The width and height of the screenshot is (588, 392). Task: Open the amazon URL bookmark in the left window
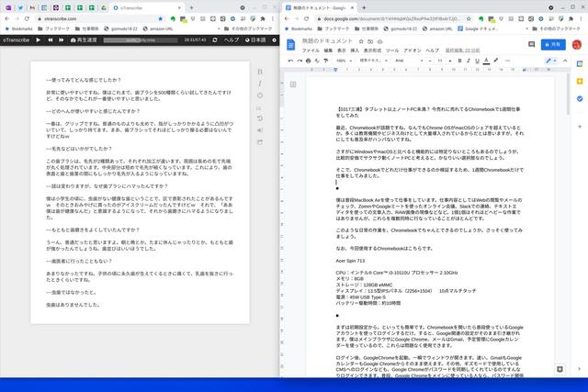(x=157, y=28)
